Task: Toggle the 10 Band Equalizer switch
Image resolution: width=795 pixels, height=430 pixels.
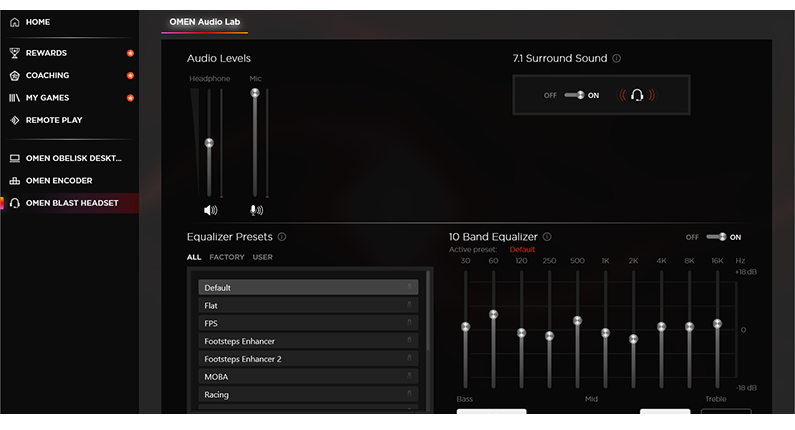Action: [716, 237]
